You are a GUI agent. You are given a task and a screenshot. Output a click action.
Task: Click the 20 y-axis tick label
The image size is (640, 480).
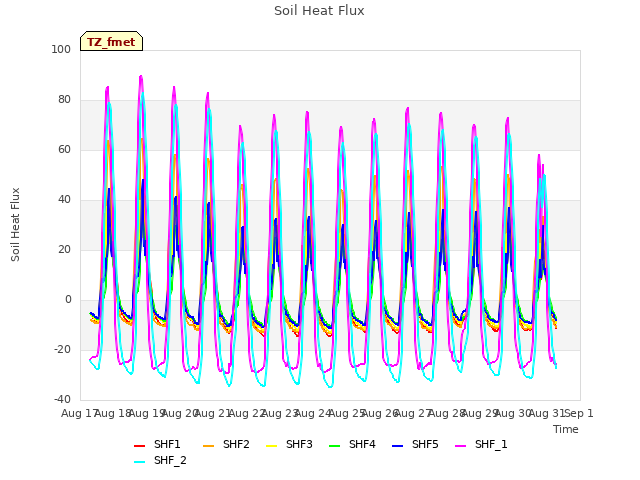point(64,249)
